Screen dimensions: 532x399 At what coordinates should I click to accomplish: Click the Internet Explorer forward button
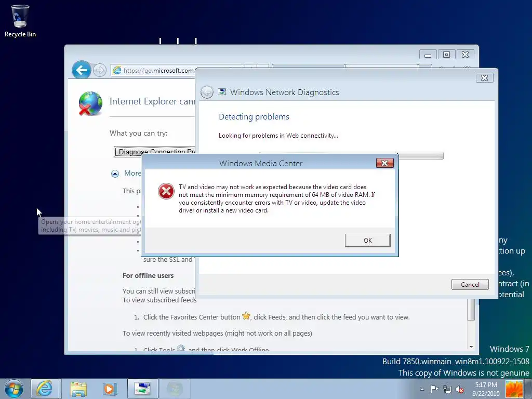click(99, 70)
